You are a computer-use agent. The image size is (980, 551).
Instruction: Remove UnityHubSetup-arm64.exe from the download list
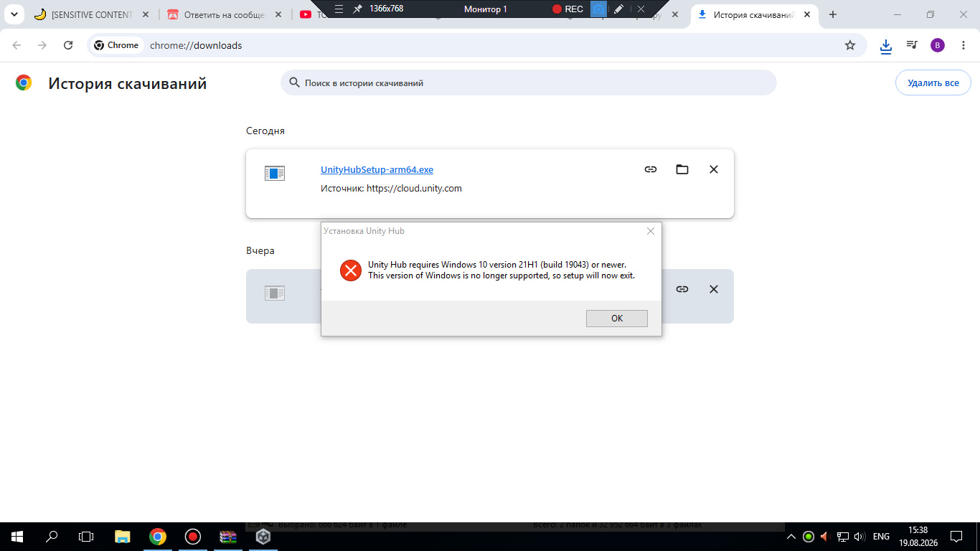(x=714, y=169)
